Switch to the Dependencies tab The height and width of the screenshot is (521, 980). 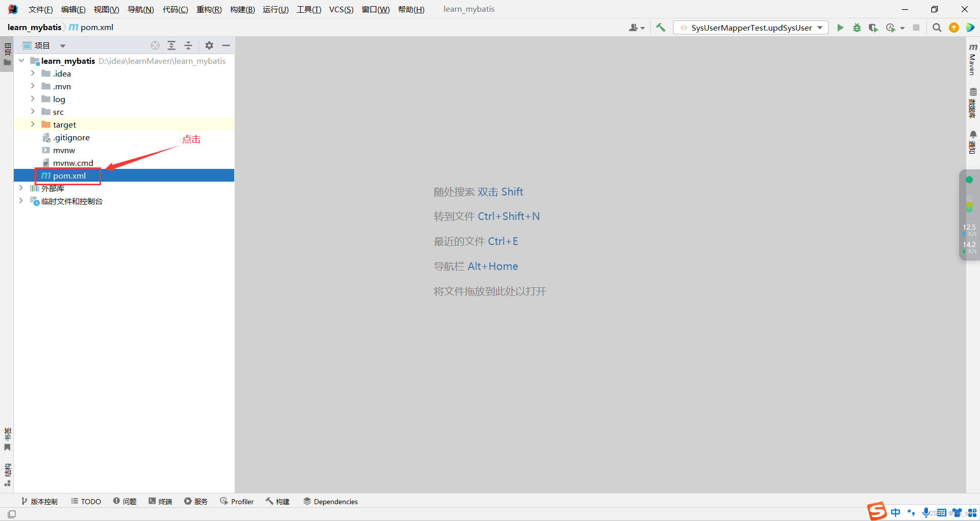pyautogui.click(x=331, y=502)
